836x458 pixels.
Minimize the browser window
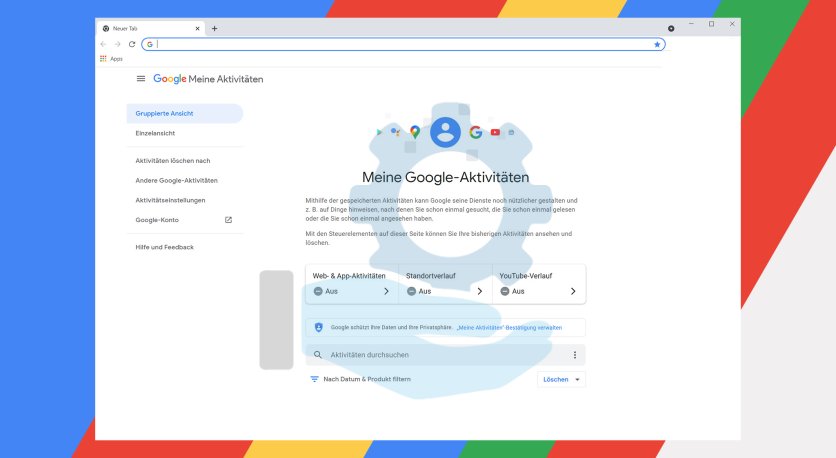pos(691,24)
